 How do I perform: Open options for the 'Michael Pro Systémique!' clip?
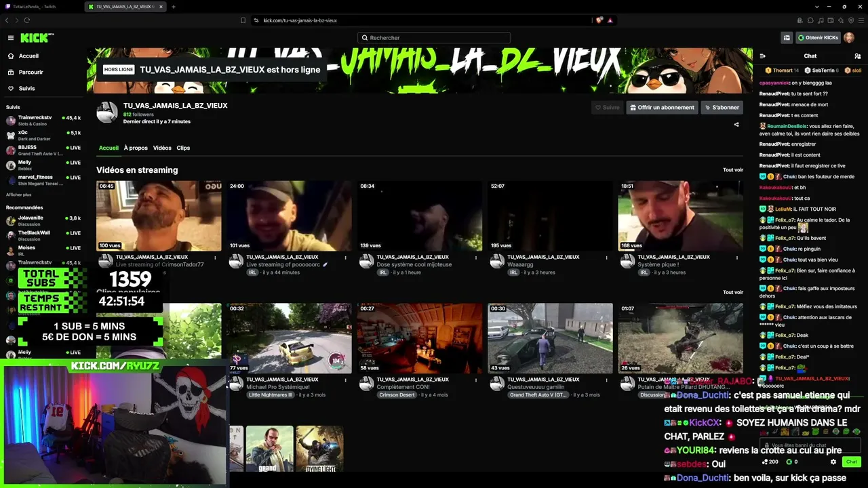[x=346, y=380]
